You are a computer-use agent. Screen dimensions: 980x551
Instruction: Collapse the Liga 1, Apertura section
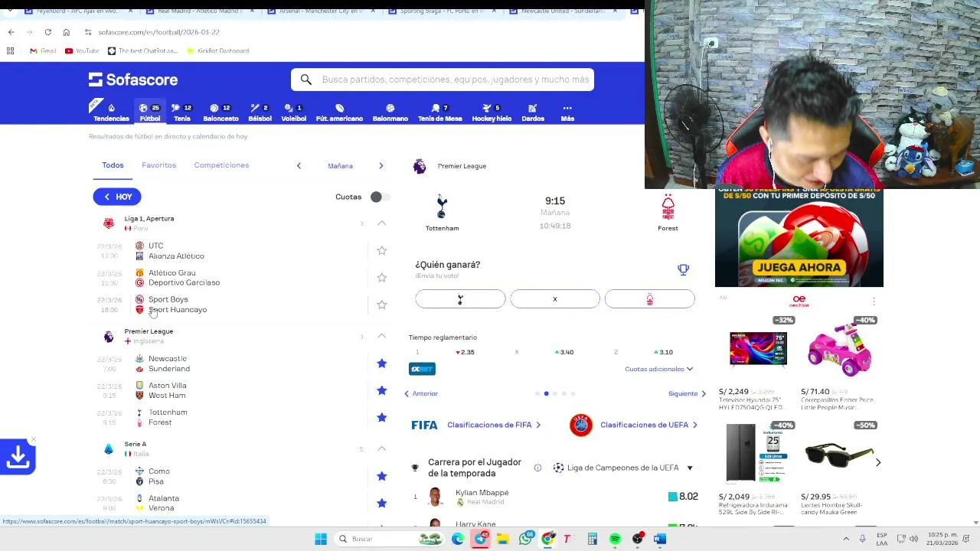pos(381,223)
